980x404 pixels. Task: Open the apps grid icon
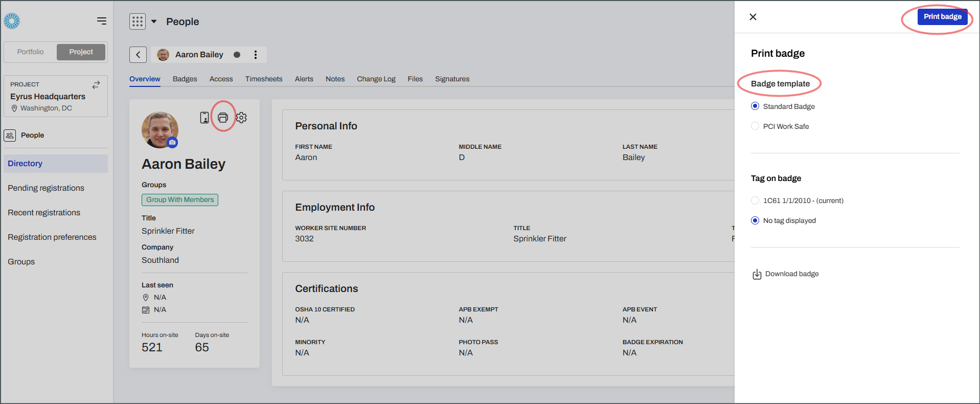pos(138,21)
